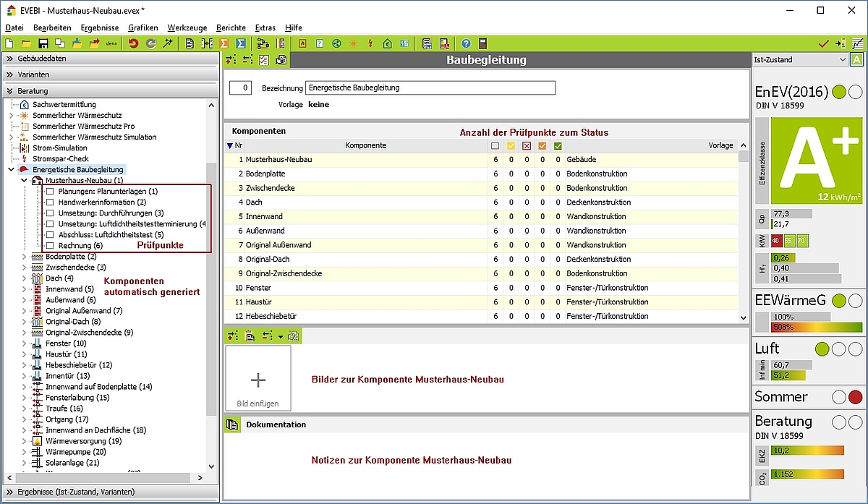
Task: Click the red checkmark icon at top right
Action: pos(823,43)
